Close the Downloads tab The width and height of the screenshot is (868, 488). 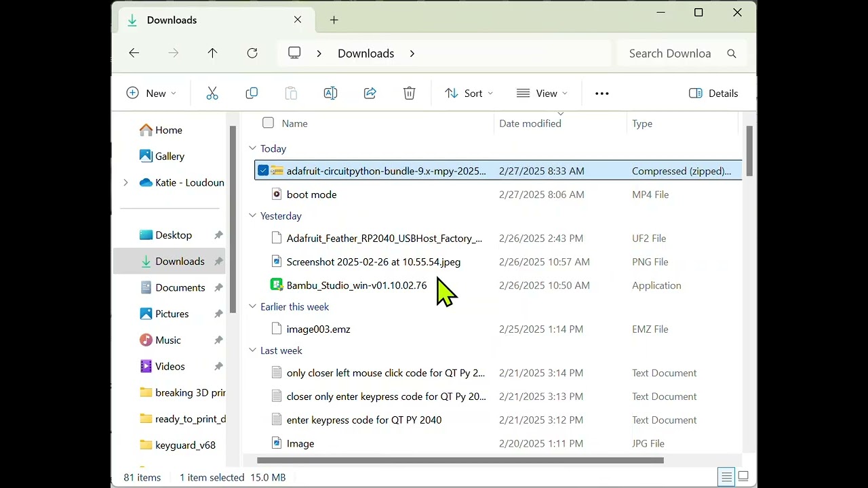coord(298,20)
